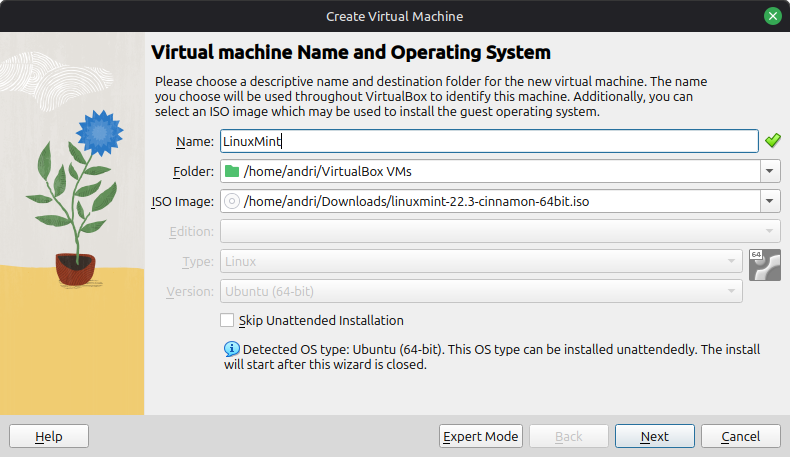Click the blue info icon near Detected OS
790x457 pixels.
coord(232,349)
